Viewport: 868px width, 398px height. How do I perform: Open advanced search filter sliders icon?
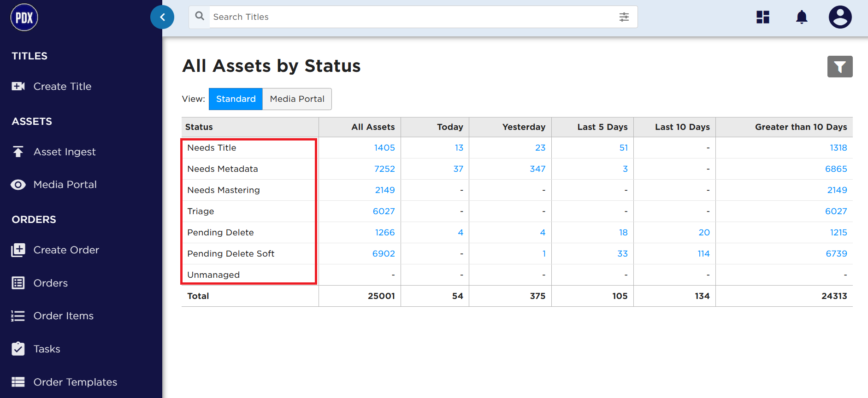coord(624,17)
